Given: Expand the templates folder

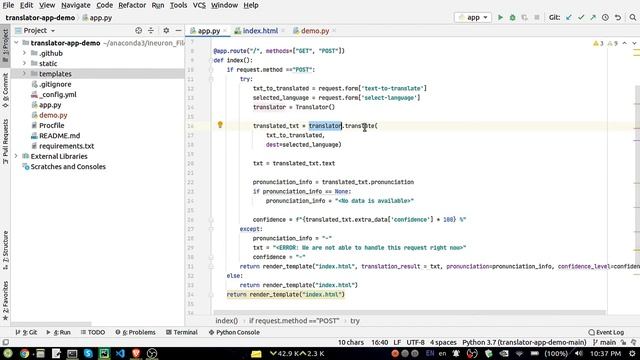Looking at the screenshot, I should [x=24, y=74].
